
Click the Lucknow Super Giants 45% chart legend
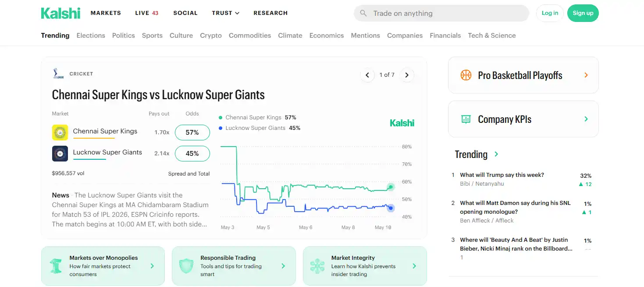coord(259,128)
